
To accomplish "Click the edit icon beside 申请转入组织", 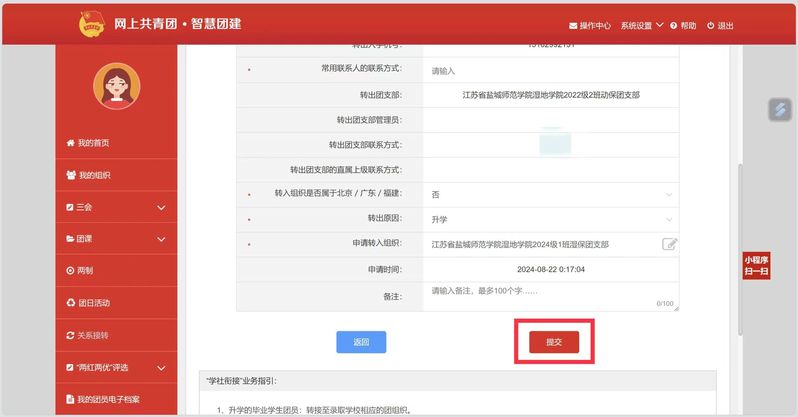I will (669, 244).
